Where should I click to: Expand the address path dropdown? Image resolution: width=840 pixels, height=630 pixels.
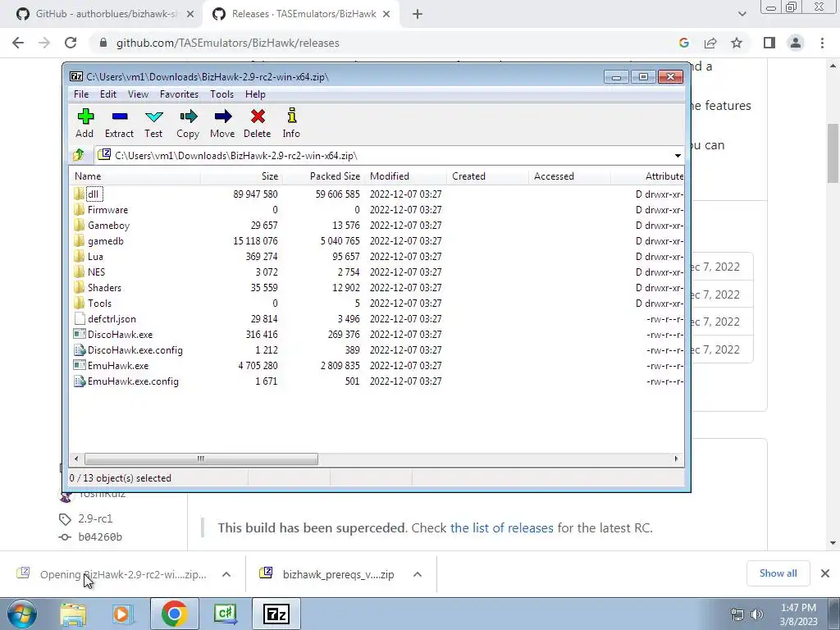point(677,155)
